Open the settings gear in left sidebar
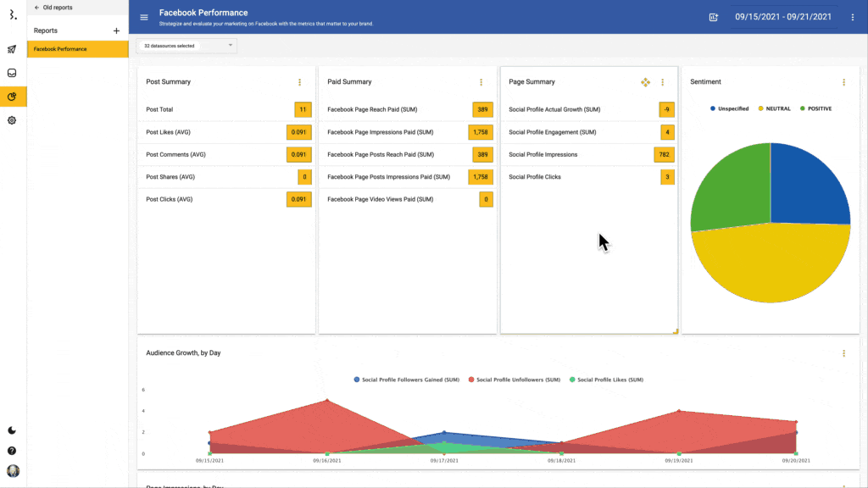The width and height of the screenshot is (868, 488). click(x=12, y=120)
